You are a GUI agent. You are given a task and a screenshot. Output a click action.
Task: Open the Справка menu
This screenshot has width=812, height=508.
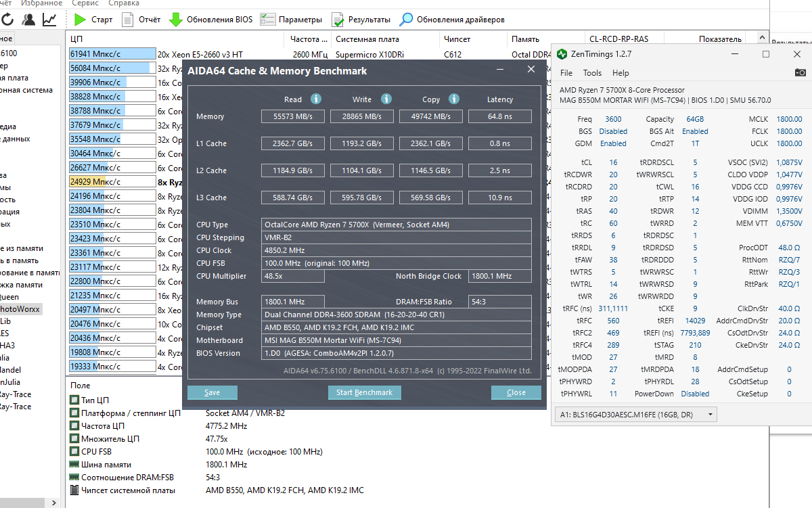pyautogui.click(x=124, y=3)
